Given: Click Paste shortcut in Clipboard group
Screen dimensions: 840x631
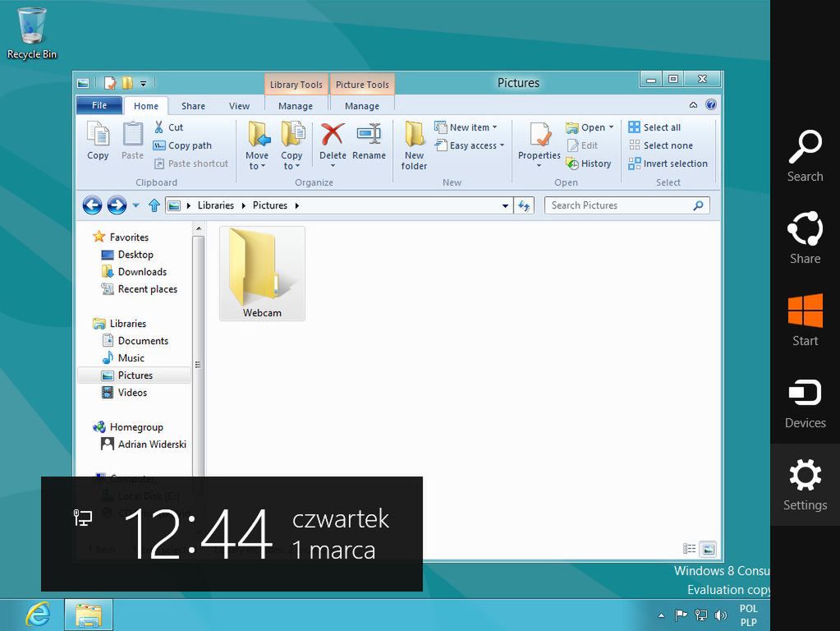Looking at the screenshot, I should [191, 164].
